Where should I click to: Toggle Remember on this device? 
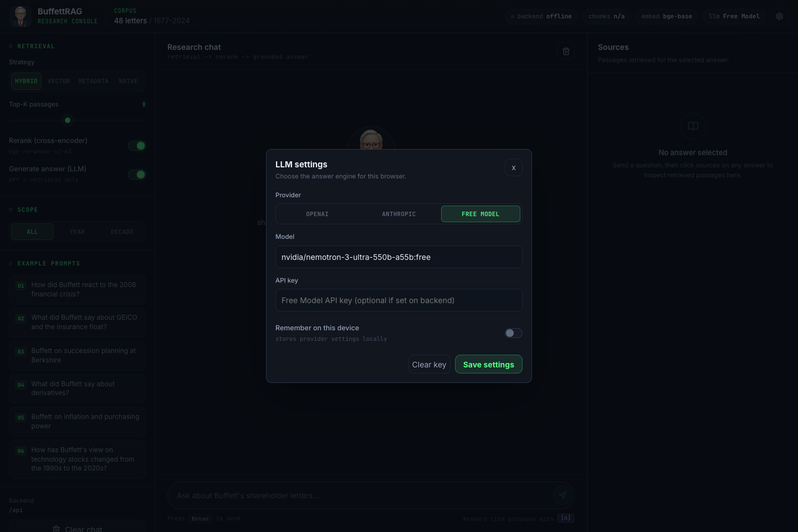click(514, 333)
